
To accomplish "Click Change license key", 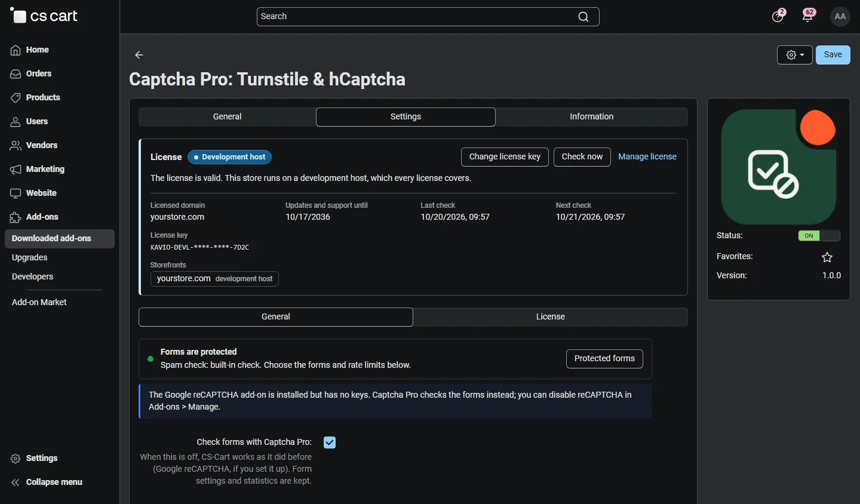I will click(x=505, y=157).
